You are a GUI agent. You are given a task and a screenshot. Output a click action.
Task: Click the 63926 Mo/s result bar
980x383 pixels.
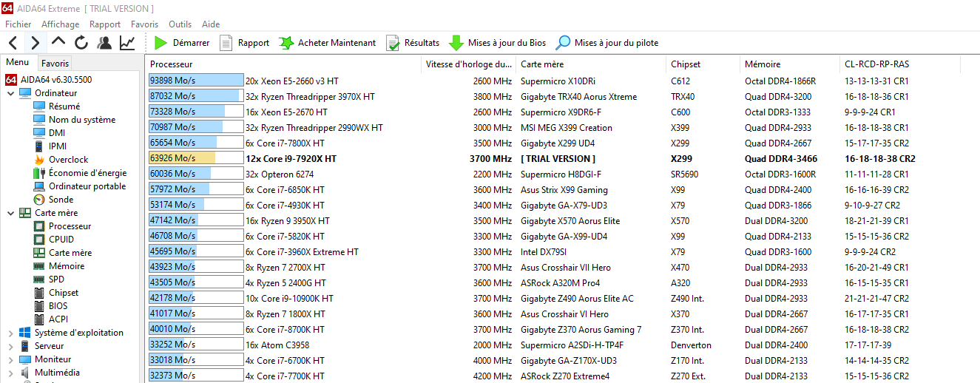[x=196, y=159]
